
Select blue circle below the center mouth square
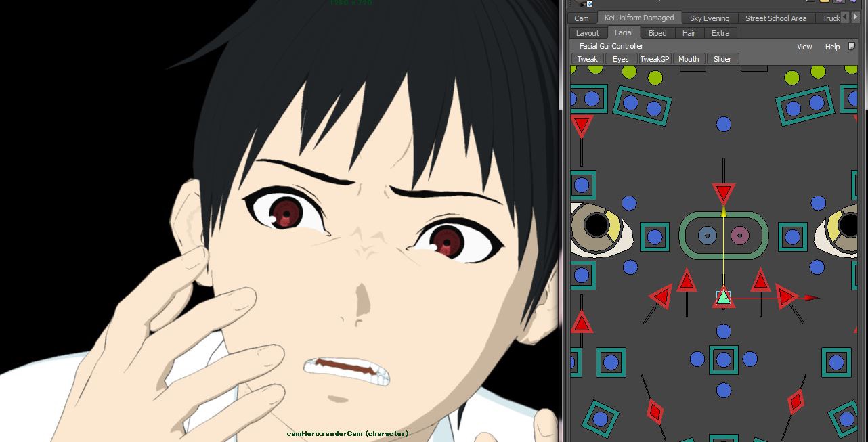(724, 391)
